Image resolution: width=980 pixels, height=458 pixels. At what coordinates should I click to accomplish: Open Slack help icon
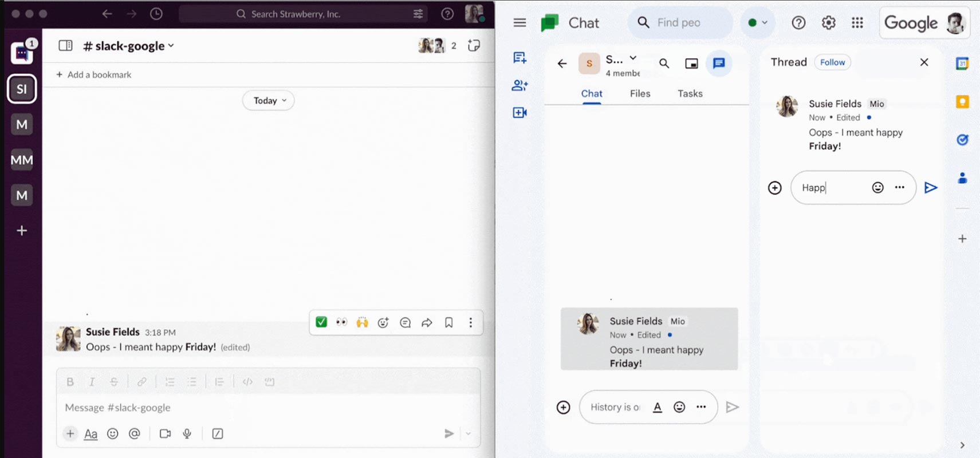[x=447, y=14]
